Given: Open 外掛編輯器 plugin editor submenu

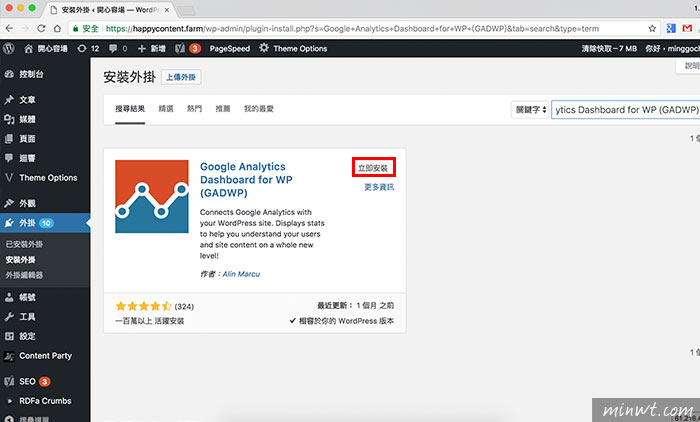Looking at the screenshot, I should pos(24,275).
